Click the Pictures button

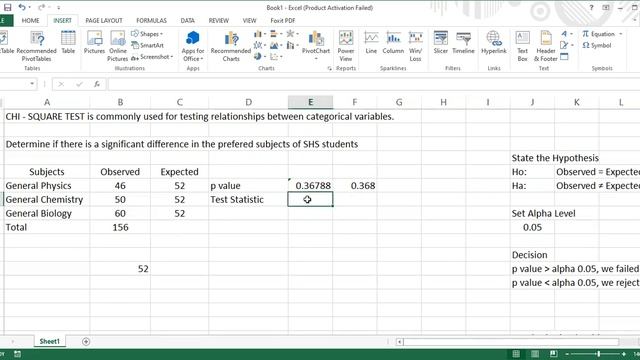pos(94,42)
